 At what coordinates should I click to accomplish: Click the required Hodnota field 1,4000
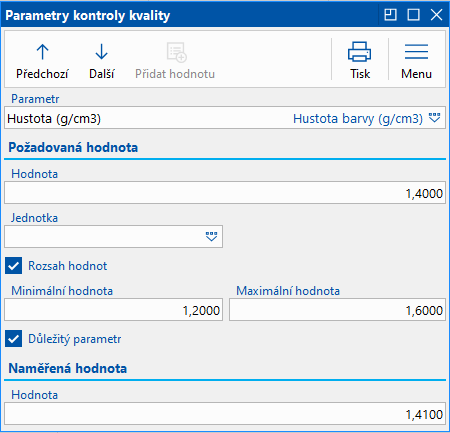[x=225, y=193]
